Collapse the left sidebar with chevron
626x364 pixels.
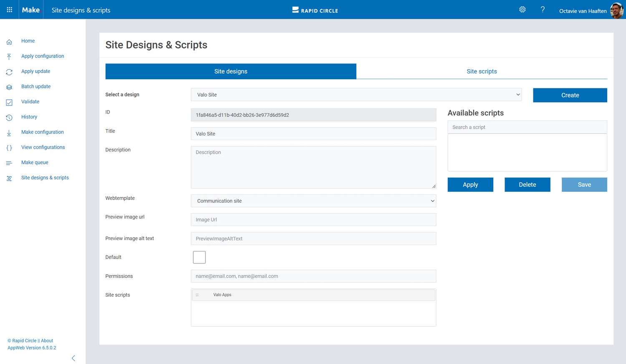(x=73, y=358)
